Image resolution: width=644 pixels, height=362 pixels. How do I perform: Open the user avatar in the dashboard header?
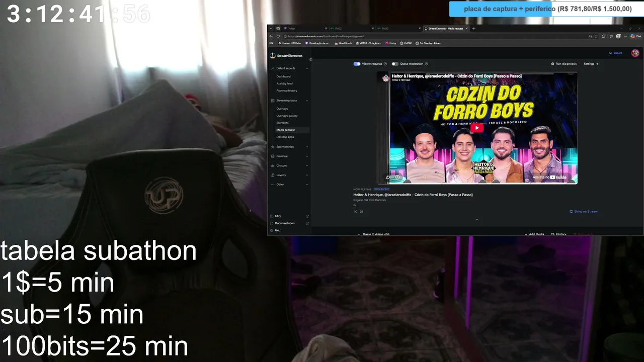click(635, 53)
